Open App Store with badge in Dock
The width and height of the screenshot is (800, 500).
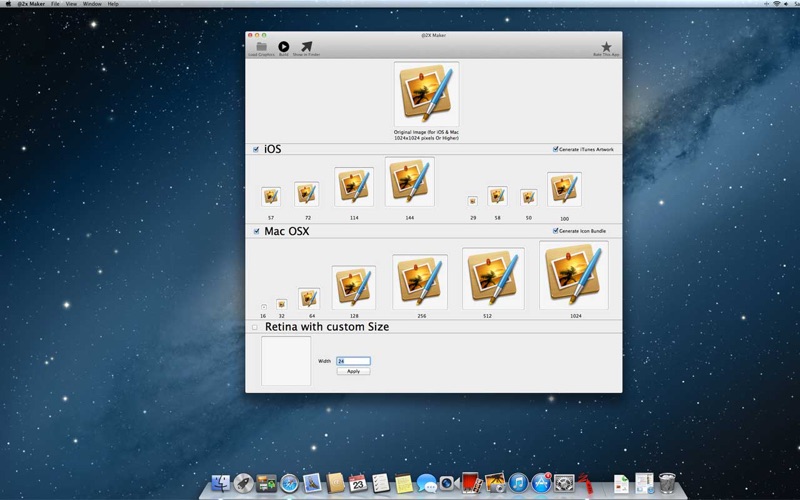(x=541, y=483)
